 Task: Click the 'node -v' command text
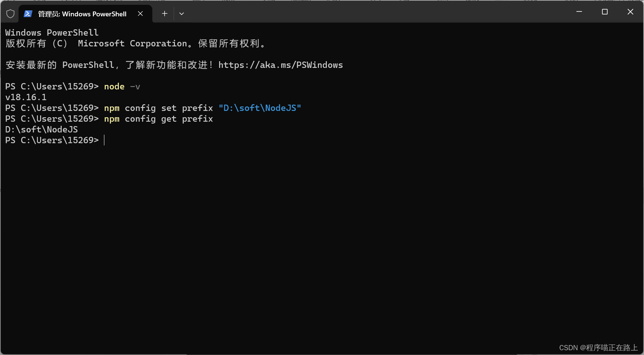coord(122,86)
